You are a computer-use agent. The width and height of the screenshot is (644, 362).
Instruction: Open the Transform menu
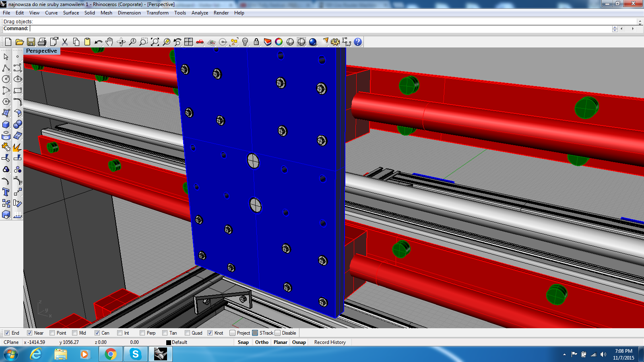click(x=157, y=13)
